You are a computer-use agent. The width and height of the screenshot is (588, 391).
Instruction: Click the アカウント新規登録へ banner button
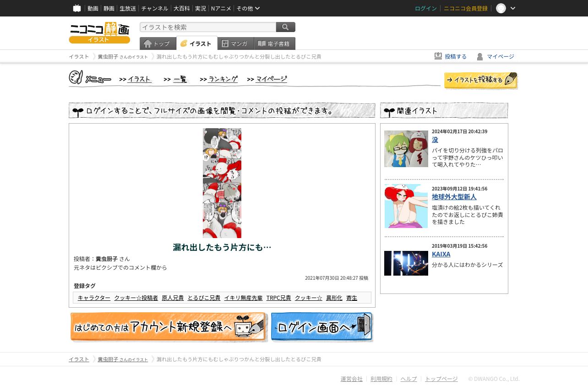[169, 327]
